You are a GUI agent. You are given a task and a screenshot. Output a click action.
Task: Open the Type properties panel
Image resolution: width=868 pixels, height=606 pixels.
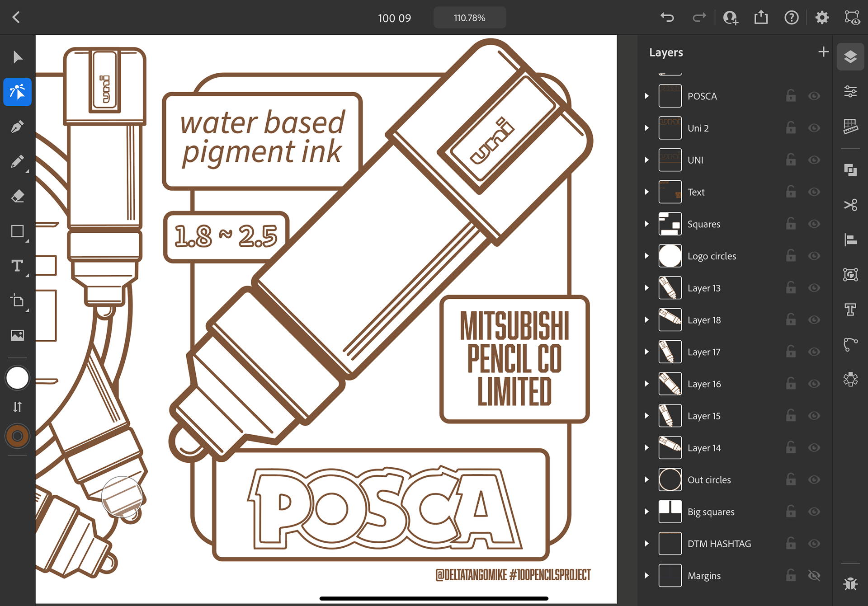[850, 310]
